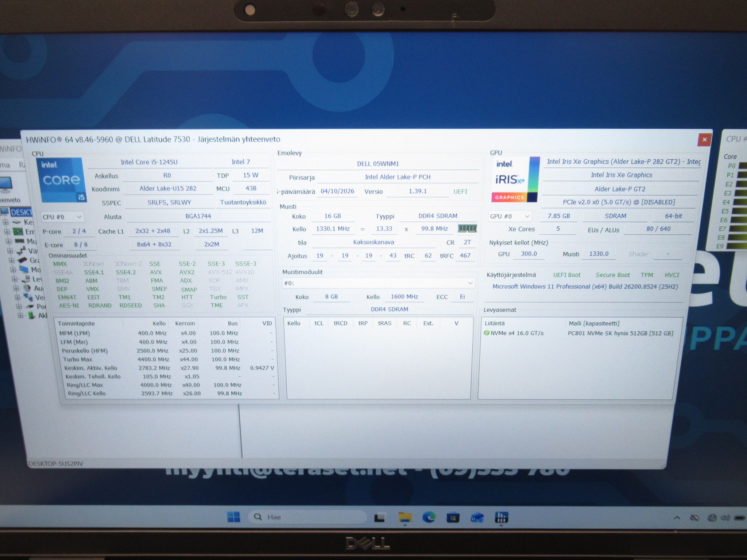This screenshot has height=560, width=747.
Task: Open Microsoft Edge from the taskbar
Action: click(x=429, y=517)
